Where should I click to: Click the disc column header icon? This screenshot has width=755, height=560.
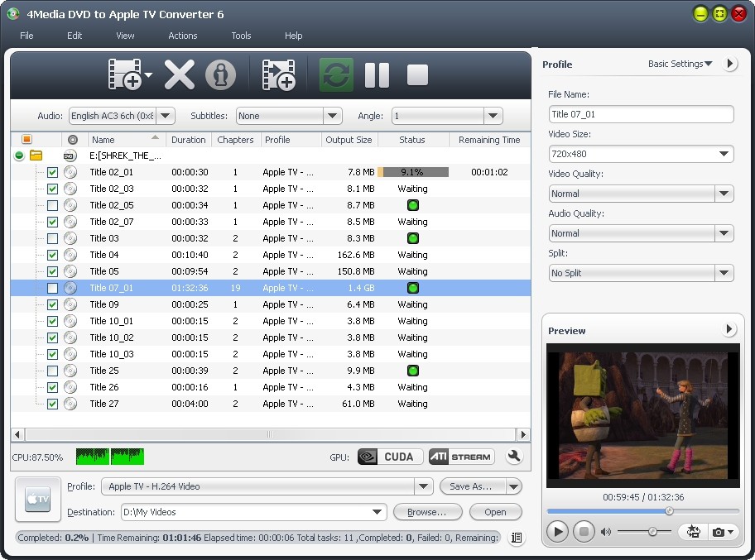point(73,140)
